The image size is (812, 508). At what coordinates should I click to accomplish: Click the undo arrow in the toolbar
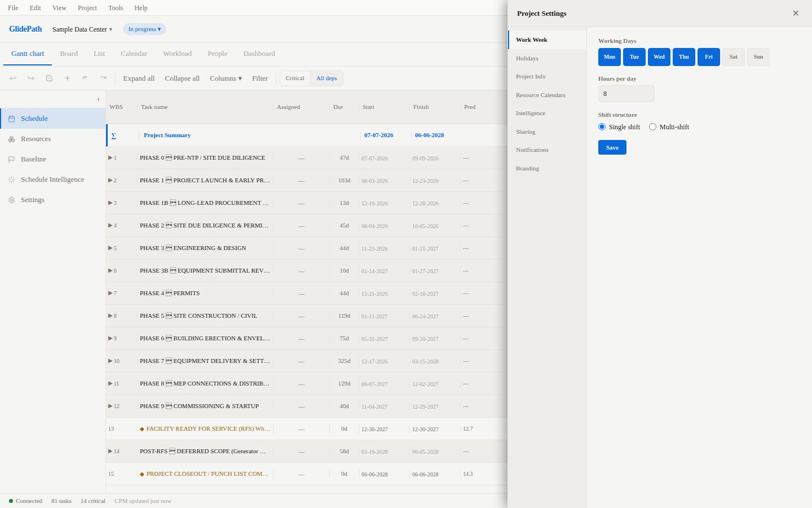[13, 78]
